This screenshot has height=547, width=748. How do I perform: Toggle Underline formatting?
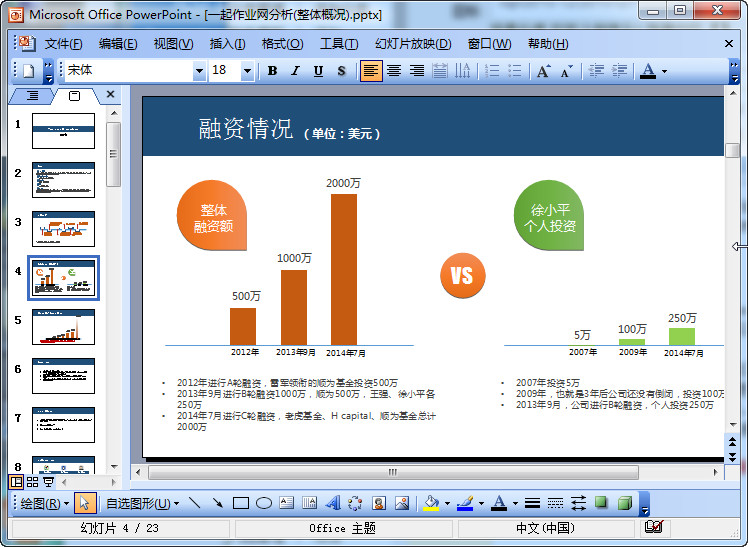point(318,71)
